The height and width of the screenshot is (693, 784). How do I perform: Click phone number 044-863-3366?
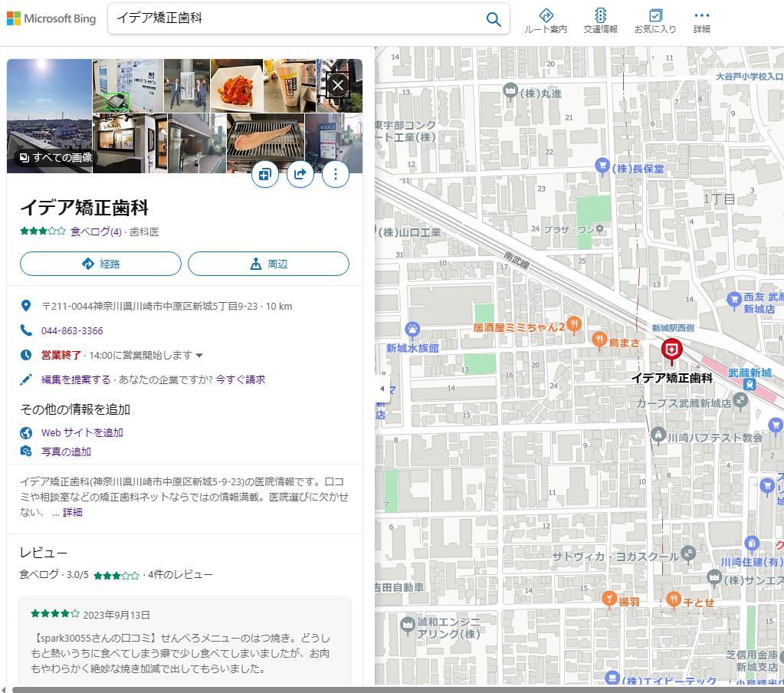click(x=72, y=330)
